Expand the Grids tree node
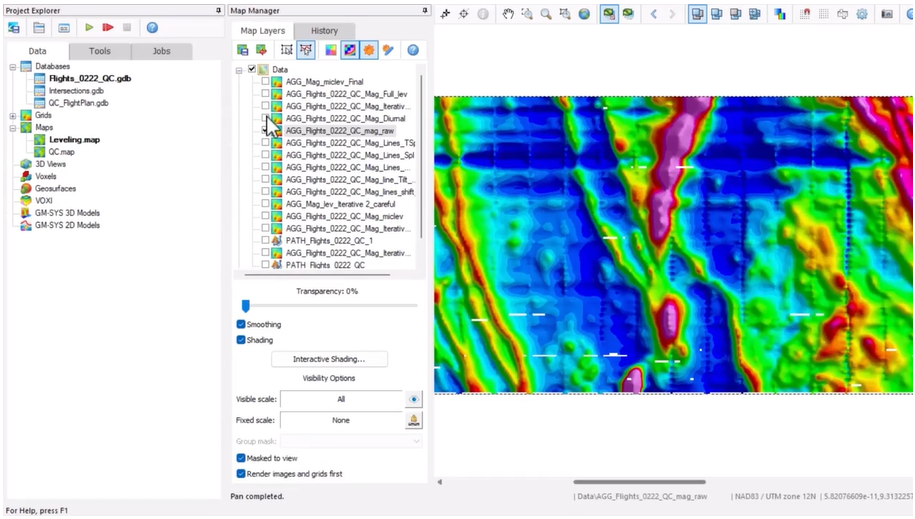The width and height of the screenshot is (915, 519). pos(13,116)
